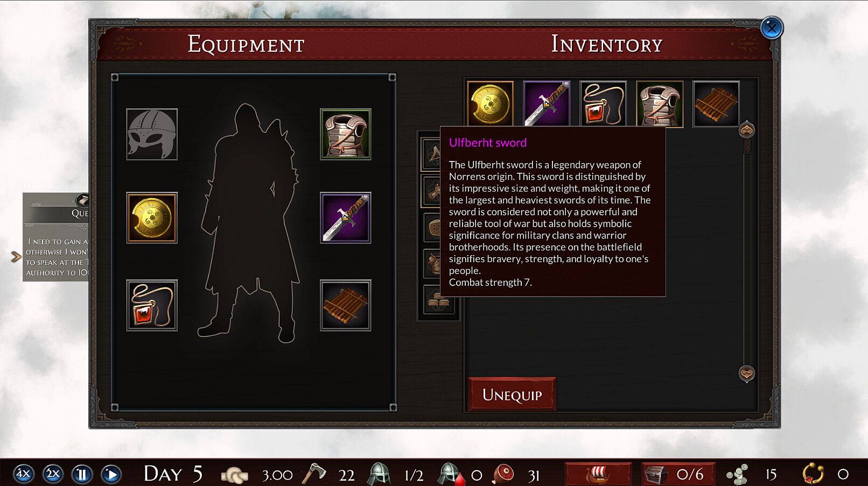This screenshot has width=868, height=486.
Task: Pick the golden shield in inventory
Action: (x=490, y=104)
